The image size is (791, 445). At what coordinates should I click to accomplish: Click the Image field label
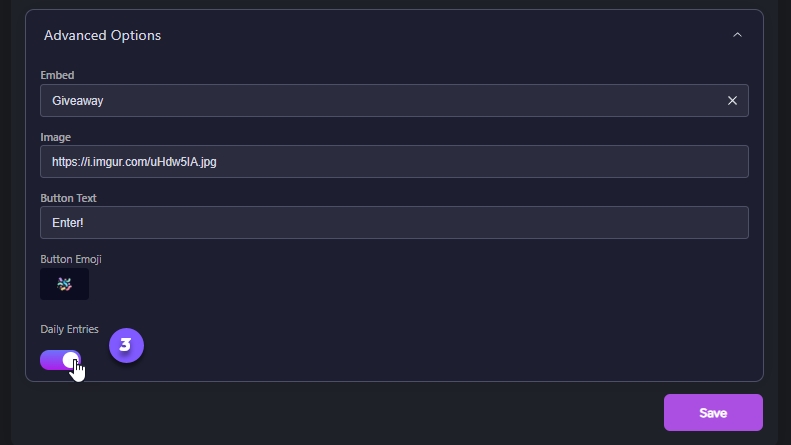click(55, 137)
